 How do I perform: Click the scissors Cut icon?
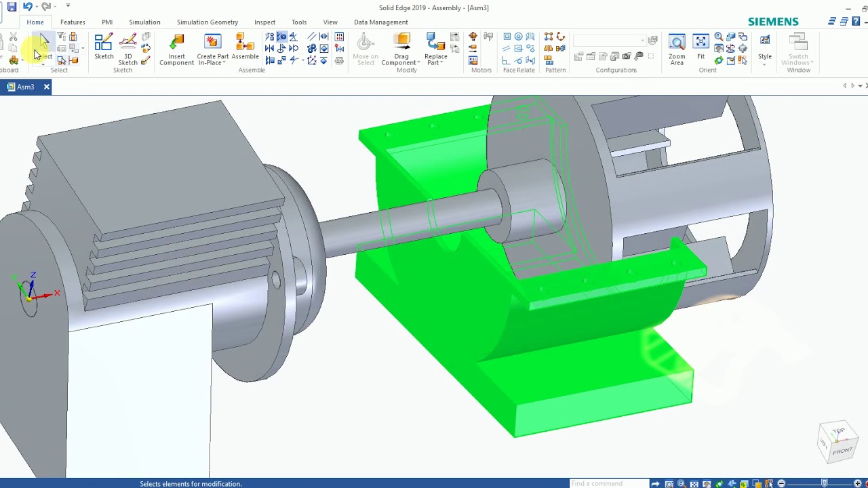coord(12,37)
